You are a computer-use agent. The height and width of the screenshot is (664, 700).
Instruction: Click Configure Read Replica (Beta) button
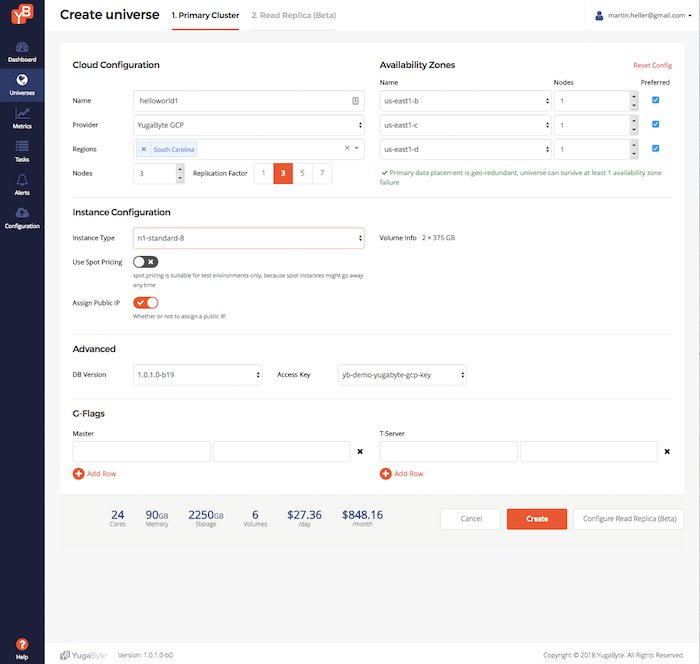tap(629, 519)
